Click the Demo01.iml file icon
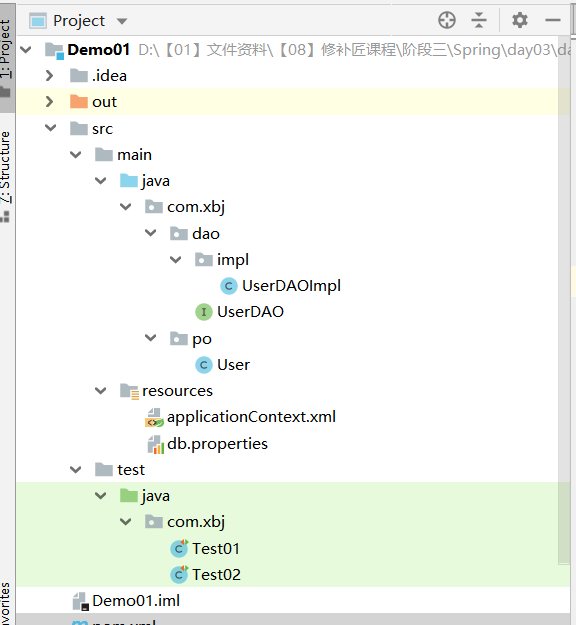The width and height of the screenshot is (576, 625). pyautogui.click(x=81, y=601)
